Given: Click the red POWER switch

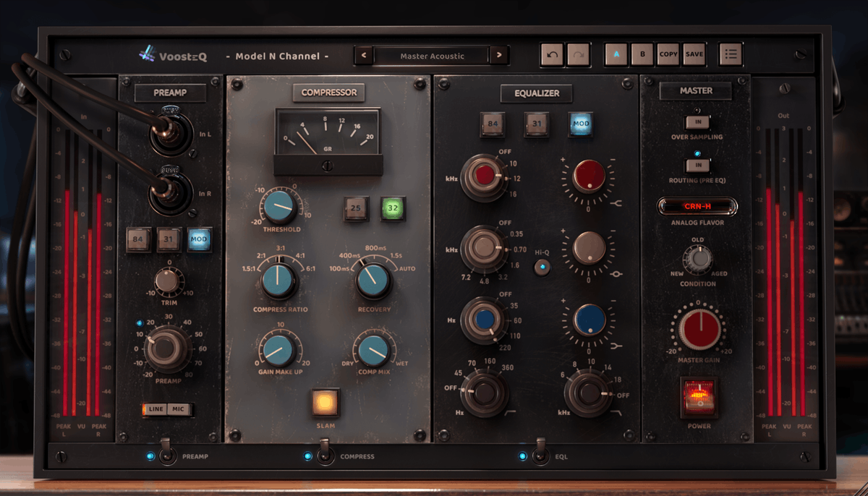Looking at the screenshot, I should pyautogui.click(x=699, y=398).
